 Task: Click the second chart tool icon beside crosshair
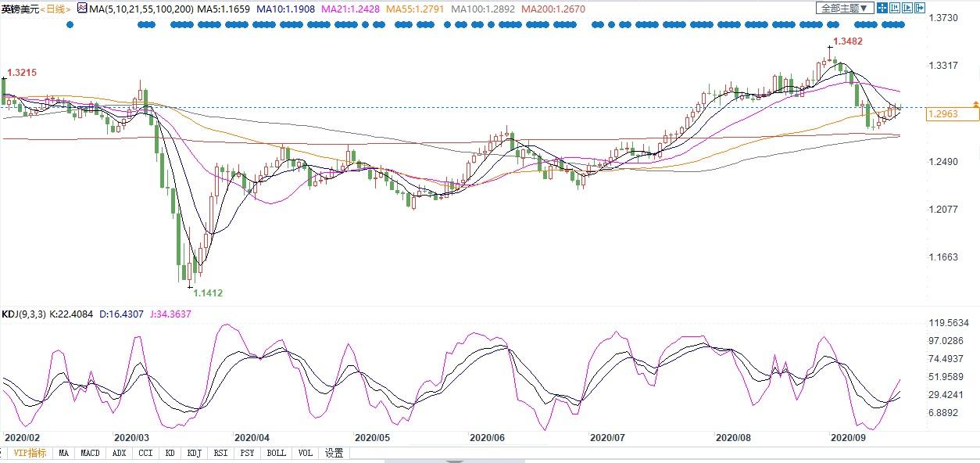[895, 8]
